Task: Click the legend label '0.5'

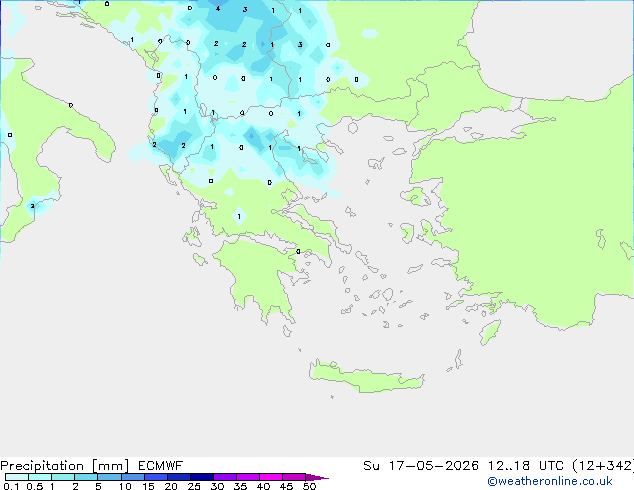Action: [35, 486]
